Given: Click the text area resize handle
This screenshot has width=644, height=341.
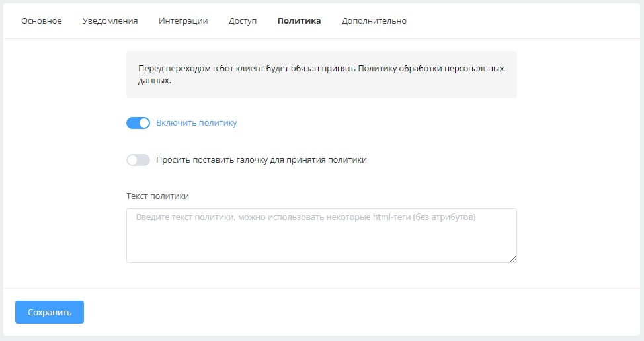Looking at the screenshot, I should 512,258.
